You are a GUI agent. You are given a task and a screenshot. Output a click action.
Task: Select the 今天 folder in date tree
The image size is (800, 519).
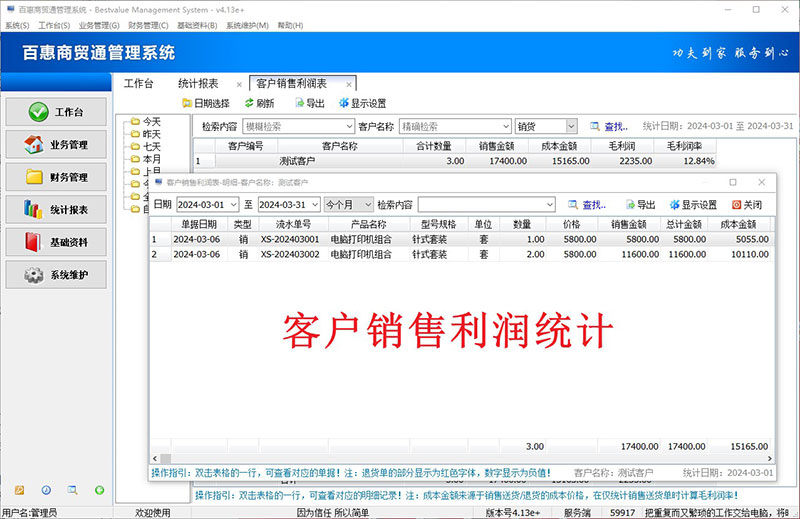pyautogui.click(x=146, y=121)
